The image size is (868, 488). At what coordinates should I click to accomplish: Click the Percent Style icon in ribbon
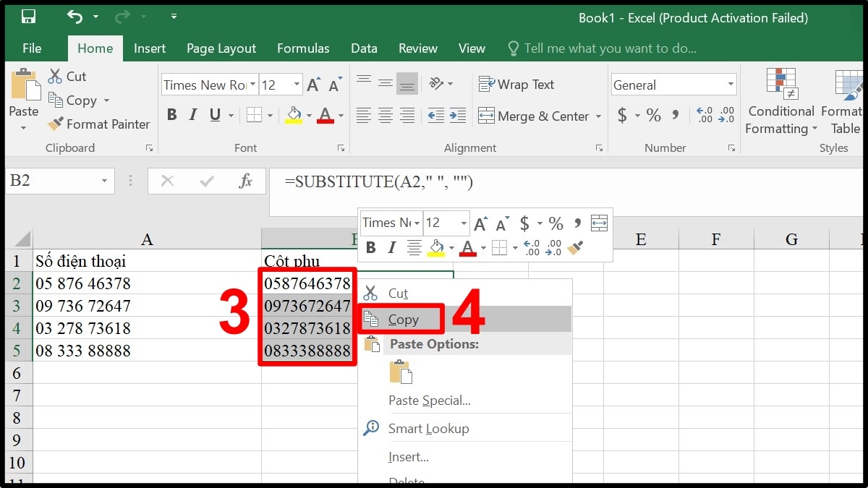tap(654, 116)
